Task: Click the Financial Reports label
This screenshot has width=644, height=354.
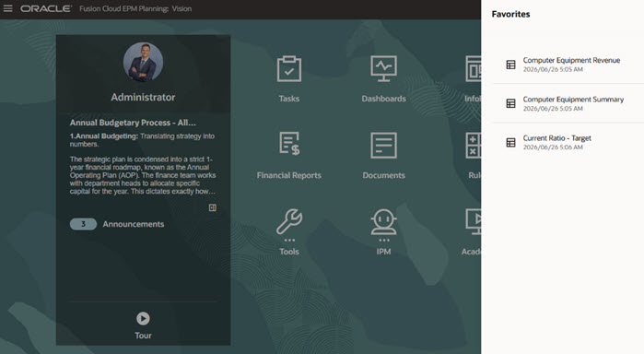Action: pos(289,175)
